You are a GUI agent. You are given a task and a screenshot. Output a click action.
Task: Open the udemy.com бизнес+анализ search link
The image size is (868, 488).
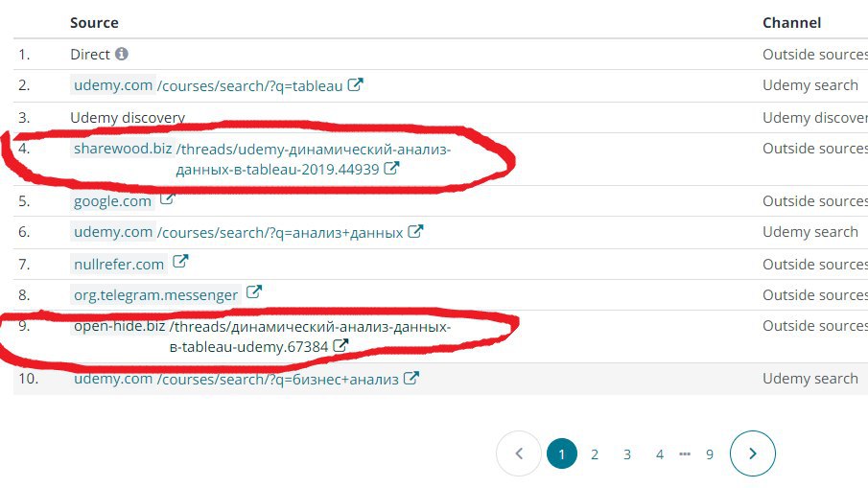pyautogui.click(x=236, y=379)
